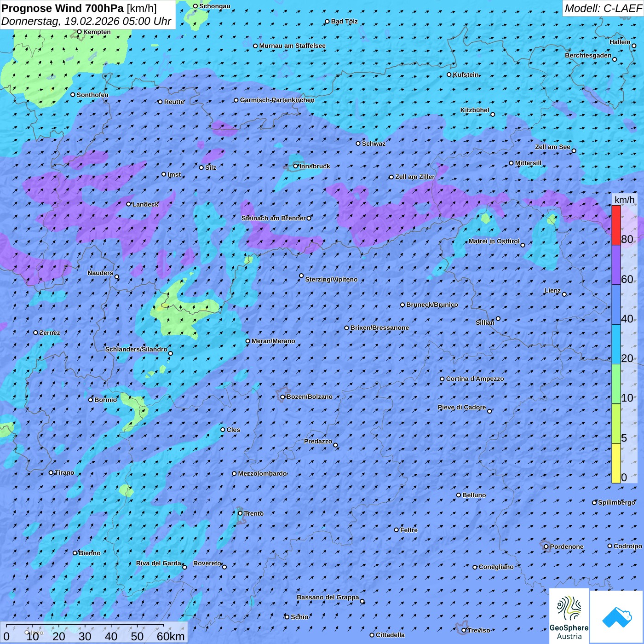Image resolution: width=644 pixels, height=644 pixels.
Task: Click the 'Nauders' label
Action: 100,273
